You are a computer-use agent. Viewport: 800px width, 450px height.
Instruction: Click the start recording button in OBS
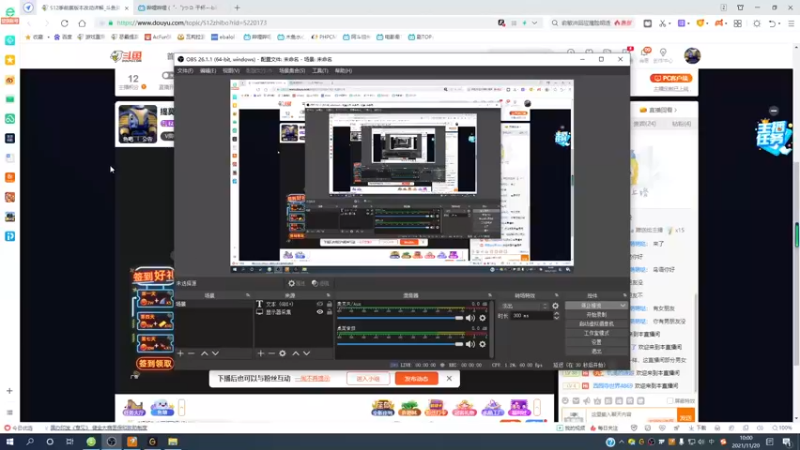pyautogui.click(x=596, y=315)
